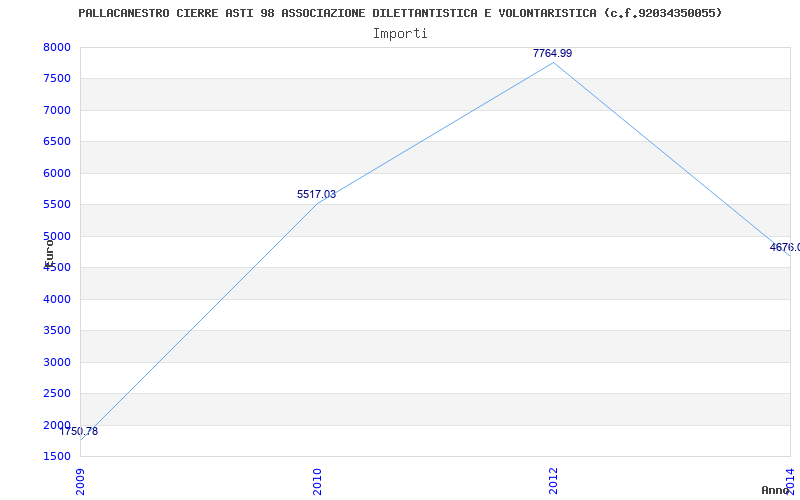Image resolution: width=800 pixels, height=500 pixels.
Task: Click the y-axis value 7500
Action: 57,79
